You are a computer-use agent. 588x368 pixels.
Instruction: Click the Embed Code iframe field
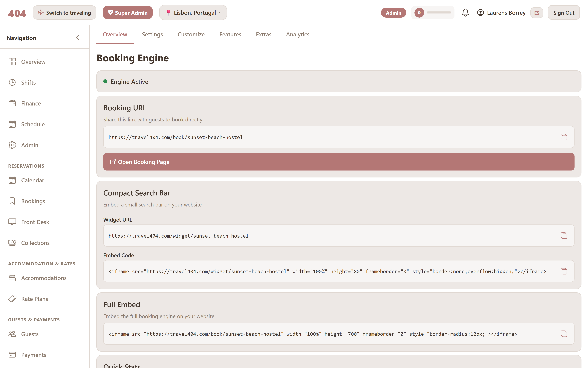point(339,271)
